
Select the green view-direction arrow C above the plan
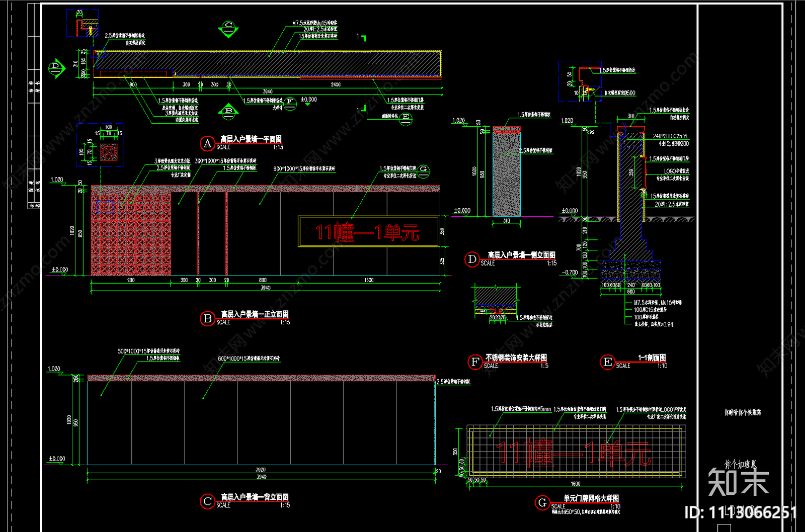coord(228,29)
